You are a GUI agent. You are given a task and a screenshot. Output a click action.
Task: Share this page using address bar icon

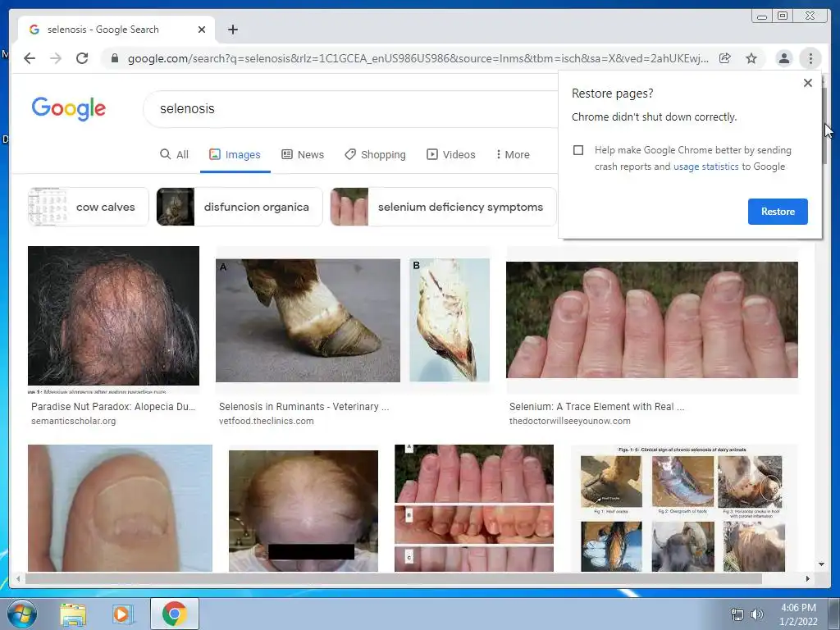tap(725, 58)
